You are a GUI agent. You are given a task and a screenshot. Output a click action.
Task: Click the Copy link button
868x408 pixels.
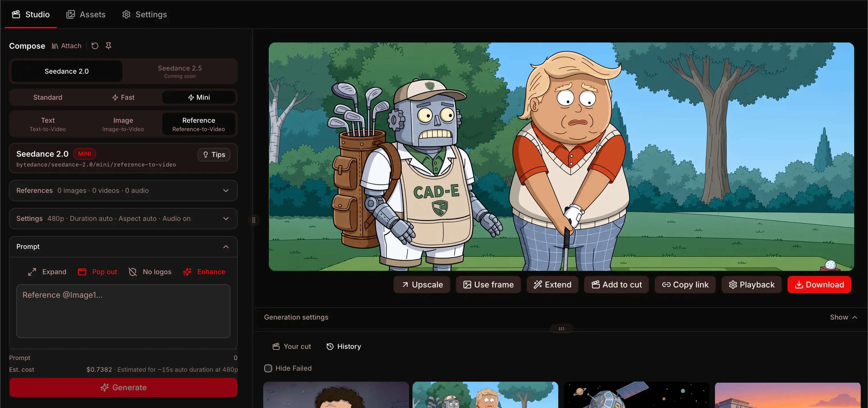(x=685, y=285)
